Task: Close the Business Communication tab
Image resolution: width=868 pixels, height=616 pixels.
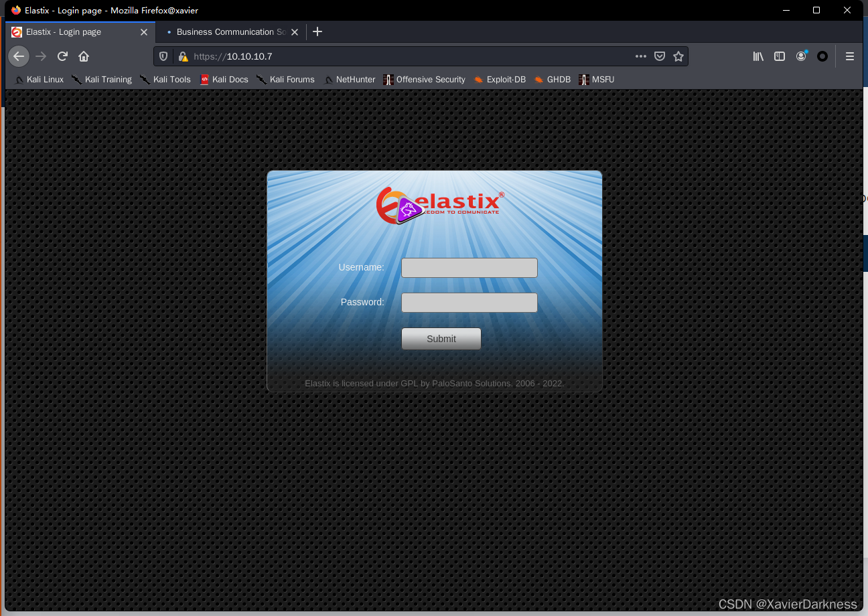Action: (295, 31)
